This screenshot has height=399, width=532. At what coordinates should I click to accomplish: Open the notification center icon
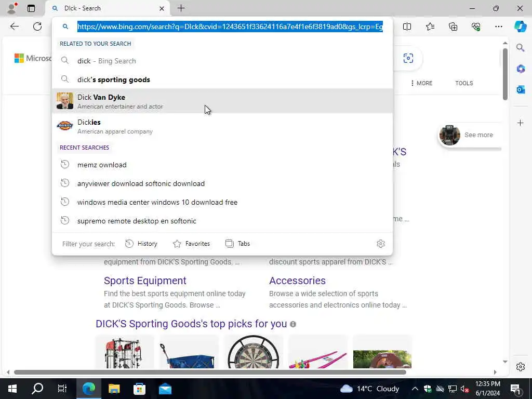515,389
